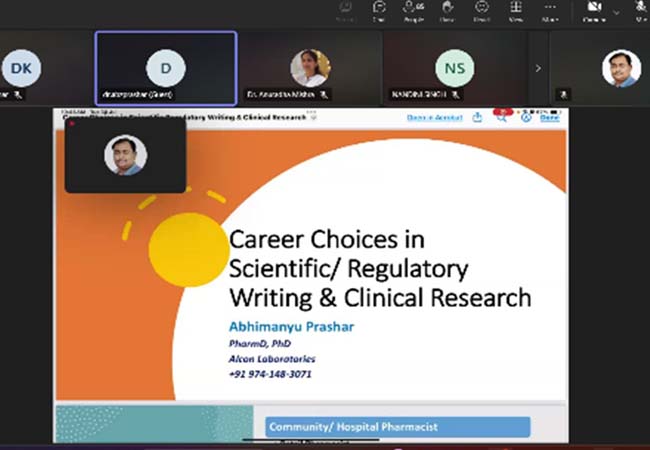The width and height of the screenshot is (650, 450).
Task: Expand the document title dropdown chevron
Action: [314, 118]
